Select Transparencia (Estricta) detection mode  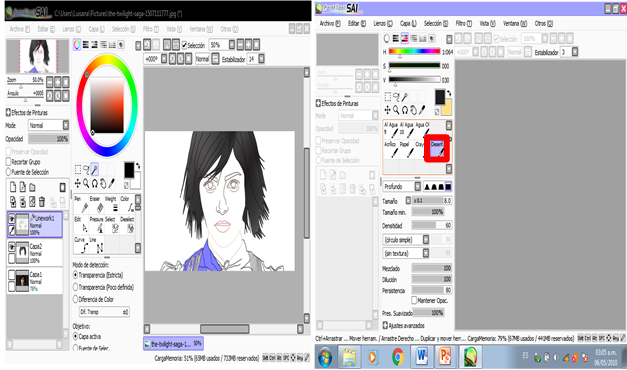75,275
